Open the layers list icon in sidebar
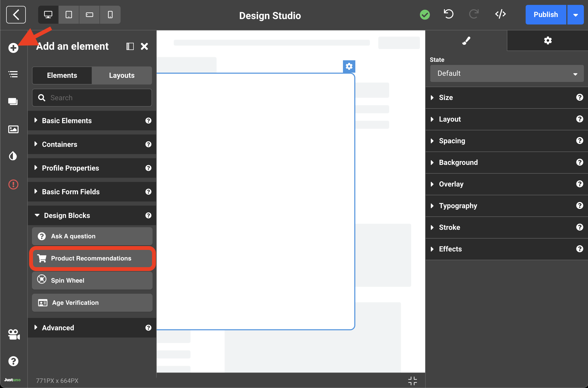 tap(13, 74)
